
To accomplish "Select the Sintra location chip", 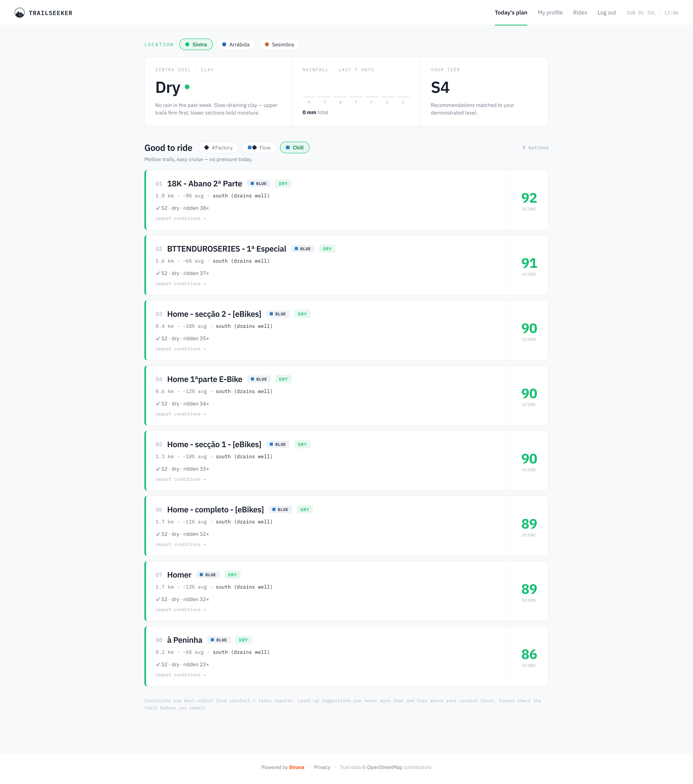I will click(196, 45).
